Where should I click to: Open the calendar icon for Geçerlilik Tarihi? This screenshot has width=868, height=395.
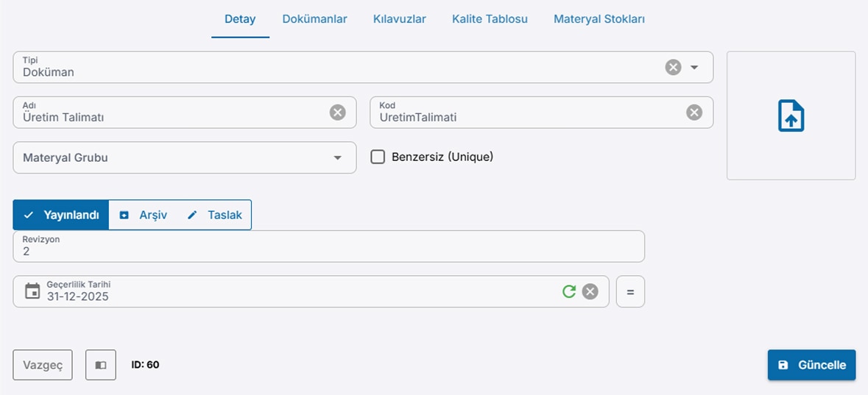pos(32,291)
